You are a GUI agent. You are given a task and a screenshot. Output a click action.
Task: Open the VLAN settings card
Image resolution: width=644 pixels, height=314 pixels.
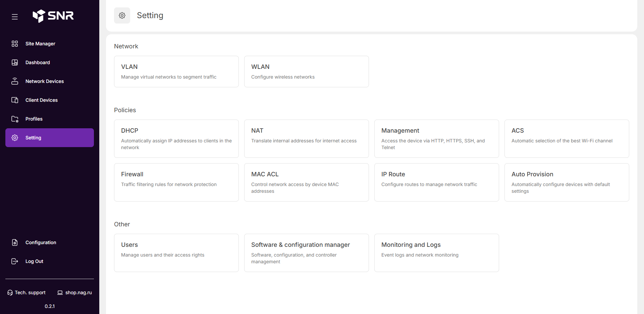coord(176,72)
